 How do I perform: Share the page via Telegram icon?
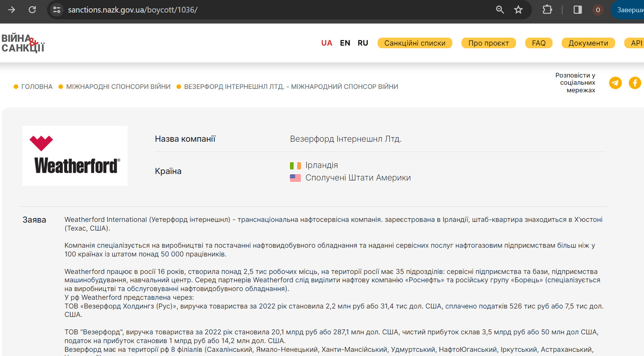(616, 83)
